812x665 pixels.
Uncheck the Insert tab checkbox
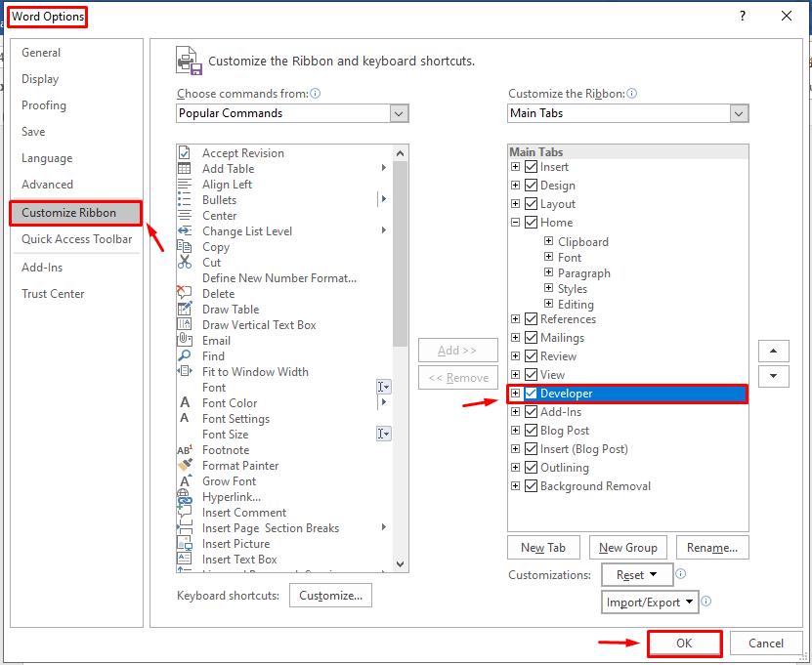click(x=531, y=167)
